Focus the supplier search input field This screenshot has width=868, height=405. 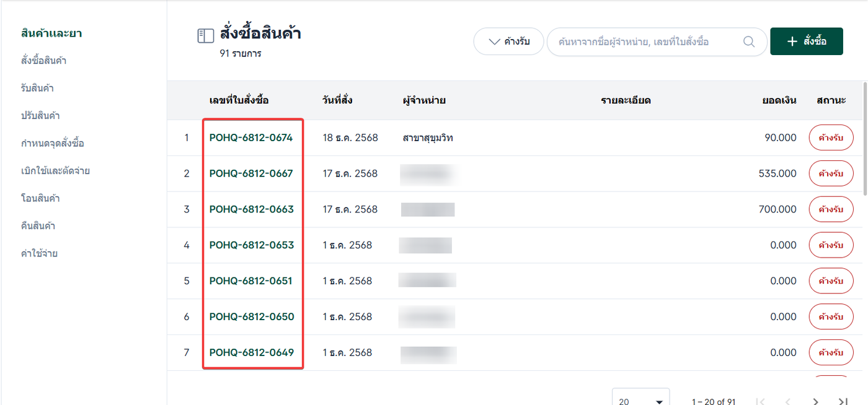point(645,42)
